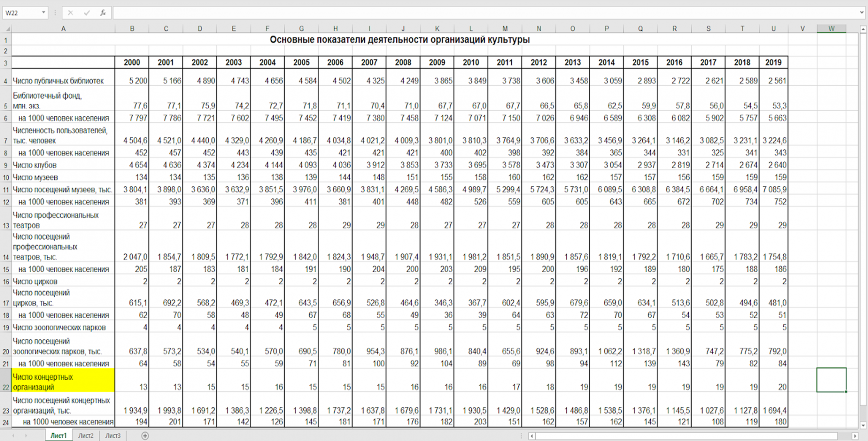Viewport: 868px width, 441px height.
Task: Click year header cell 2019
Action: pos(773,63)
